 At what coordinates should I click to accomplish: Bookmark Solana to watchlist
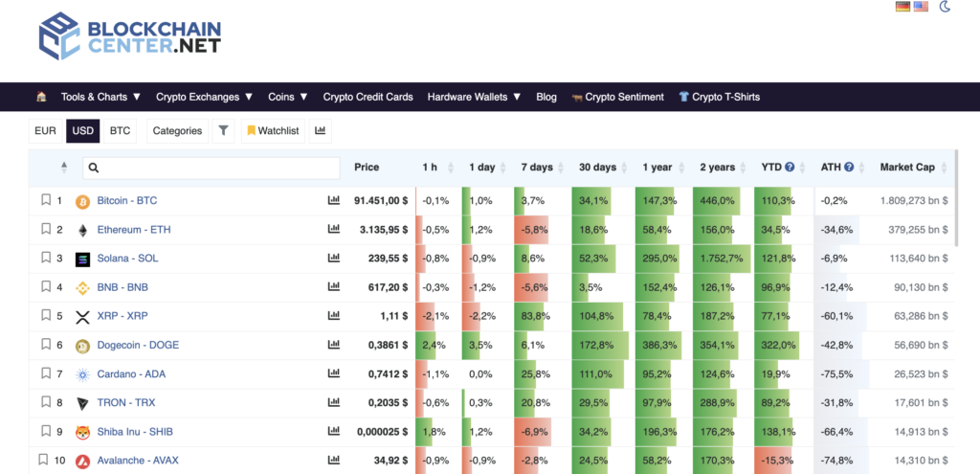point(46,258)
